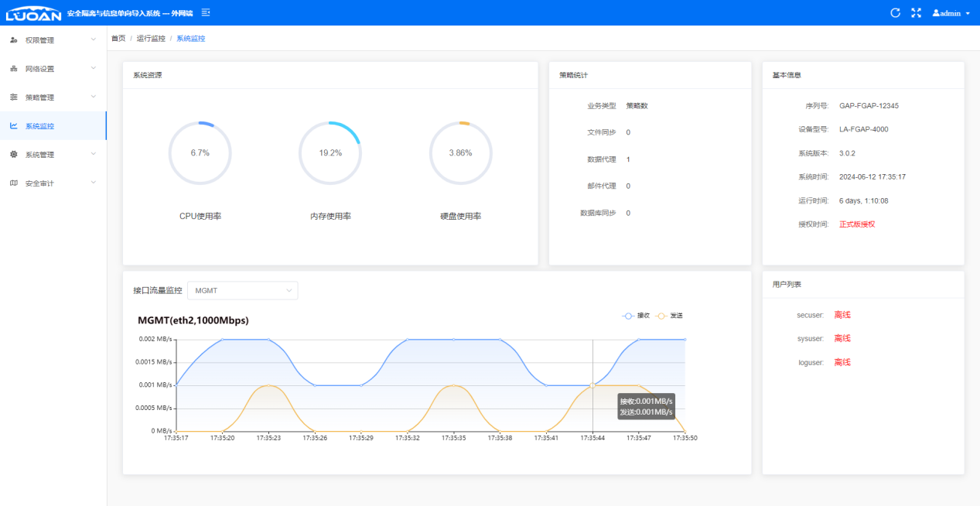Click the 系统监控 breadcrumb

tap(191, 38)
